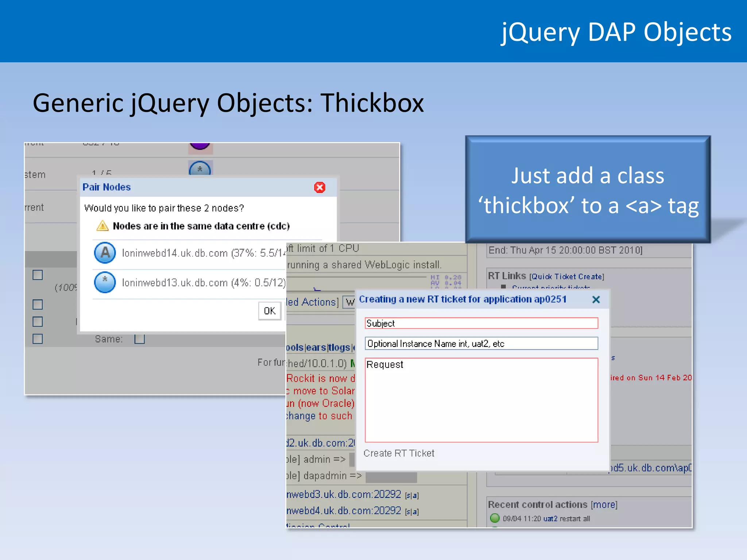Open the '[Quick Ticket Create]' link
This screenshot has height=560, width=747.
pyautogui.click(x=566, y=277)
